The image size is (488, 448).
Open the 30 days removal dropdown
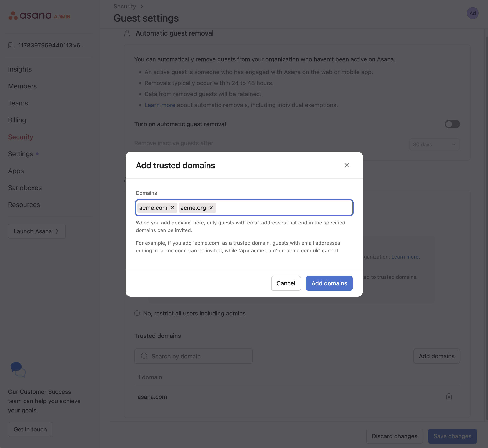pos(434,144)
